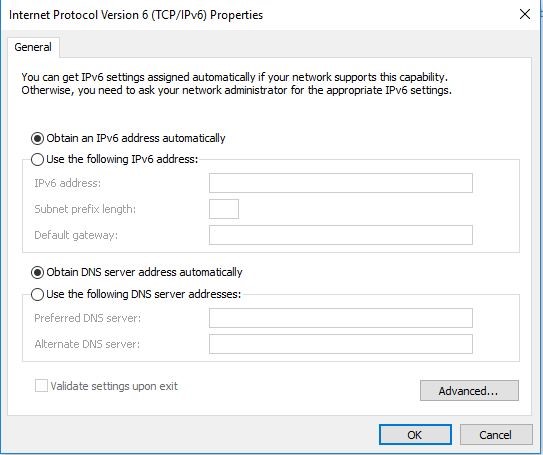Click inside the IPv6 address text box
The image size is (543, 455).
[341, 183]
